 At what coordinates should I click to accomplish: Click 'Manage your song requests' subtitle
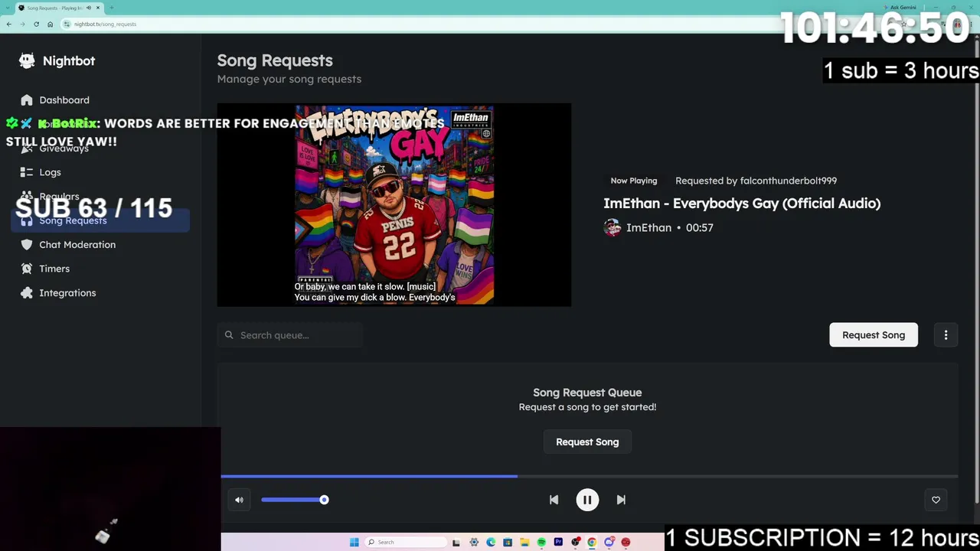coord(289,79)
